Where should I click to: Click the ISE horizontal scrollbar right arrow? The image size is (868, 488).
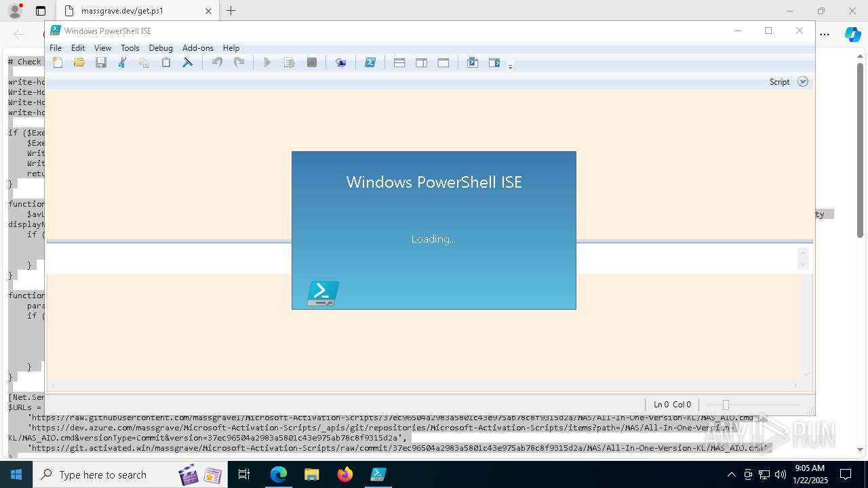coord(795,386)
